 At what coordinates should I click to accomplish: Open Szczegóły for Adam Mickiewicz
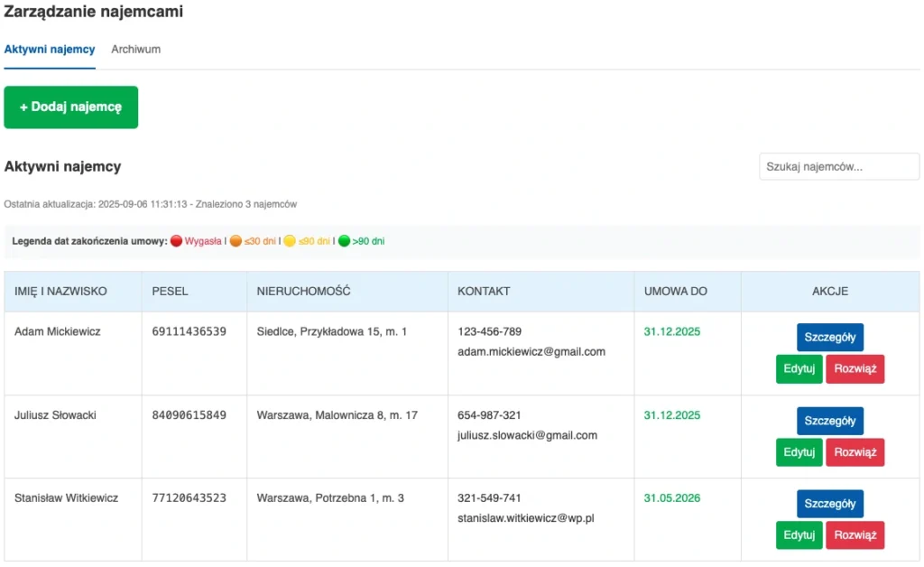[829, 338]
